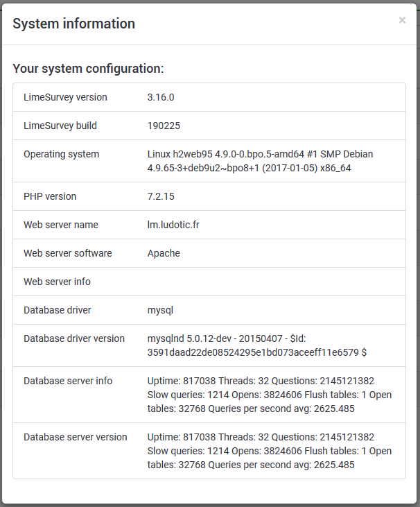
Task: Click the Operating system row label
Action: (x=62, y=154)
